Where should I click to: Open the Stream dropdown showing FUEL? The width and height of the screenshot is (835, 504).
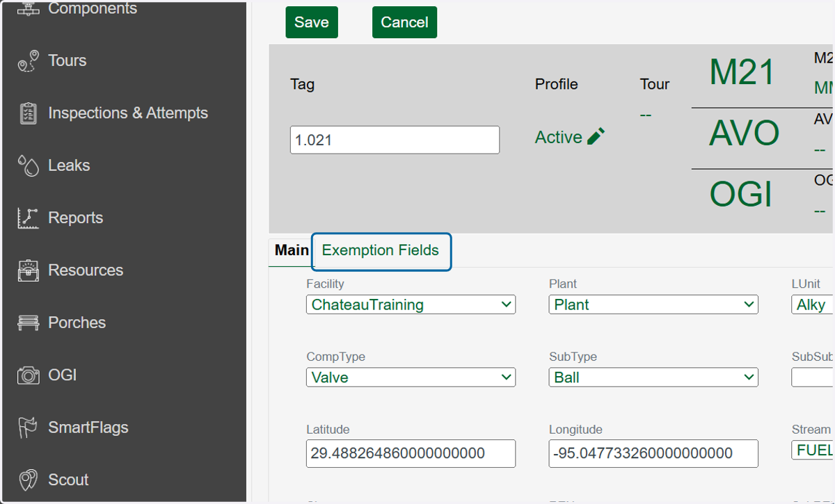pyautogui.click(x=813, y=450)
